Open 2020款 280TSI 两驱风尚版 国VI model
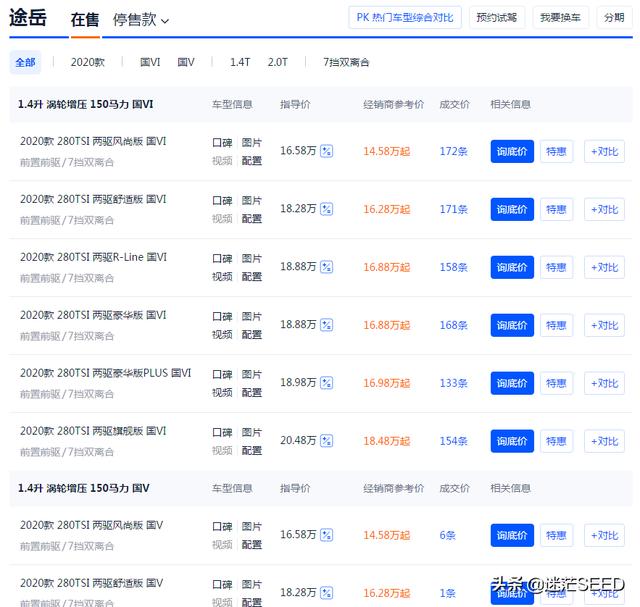The image size is (640, 607). coord(93,141)
